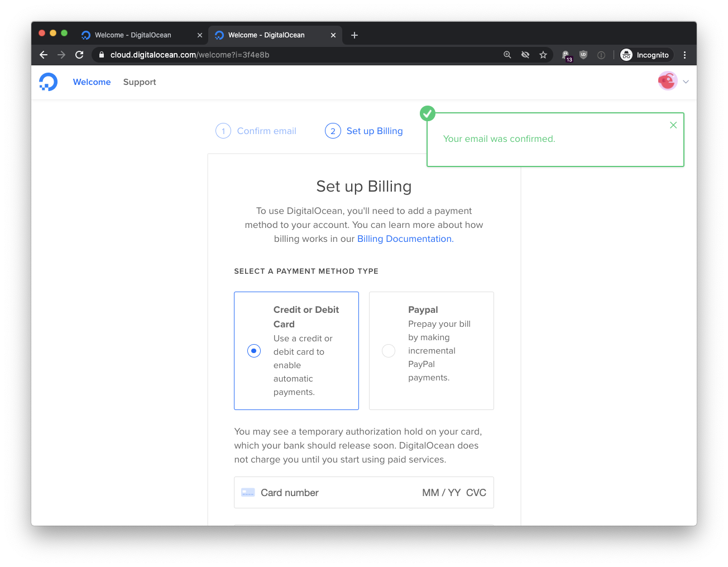Open the zoom magnifier icon in address bar
Image resolution: width=728 pixels, height=567 pixels.
507,55
